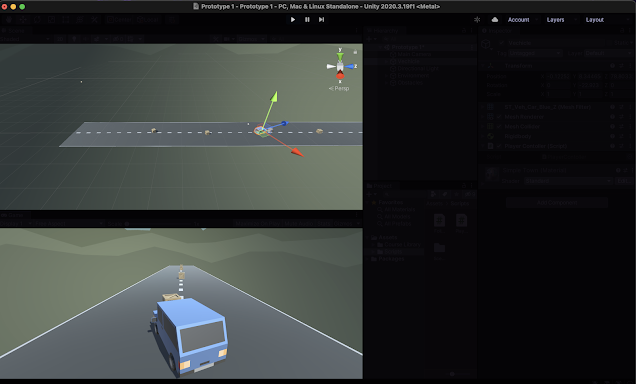Click the scene gizmo blue Z axis cone
The width and height of the screenshot is (636, 384).
click(350, 66)
